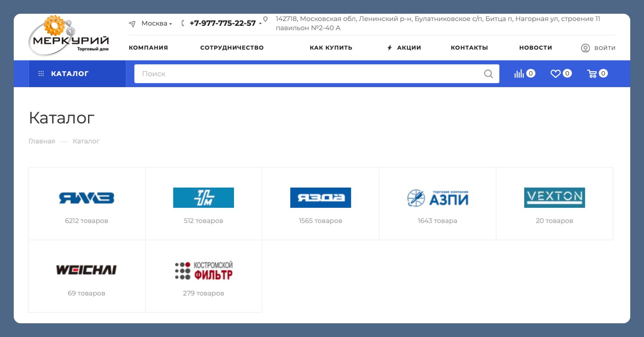Open the shopping cart icon
Viewport: 644px width, 337px height.
592,74
